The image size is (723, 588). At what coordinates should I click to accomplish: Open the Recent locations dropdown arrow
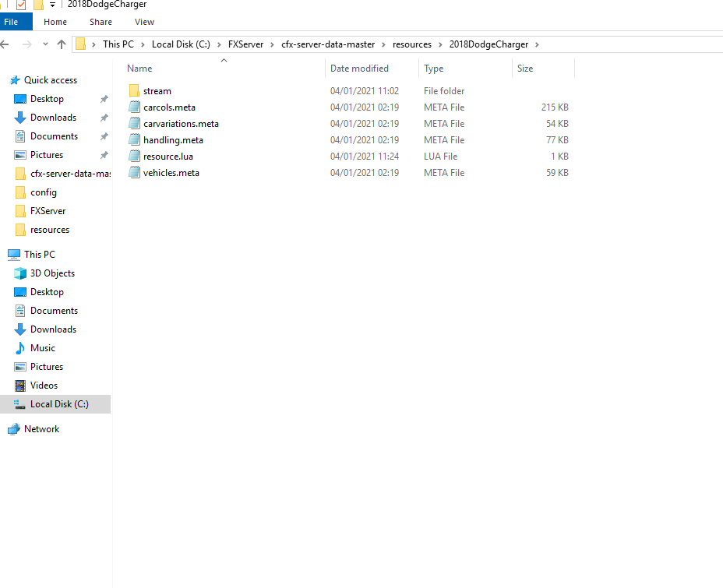[x=45, y=44]
